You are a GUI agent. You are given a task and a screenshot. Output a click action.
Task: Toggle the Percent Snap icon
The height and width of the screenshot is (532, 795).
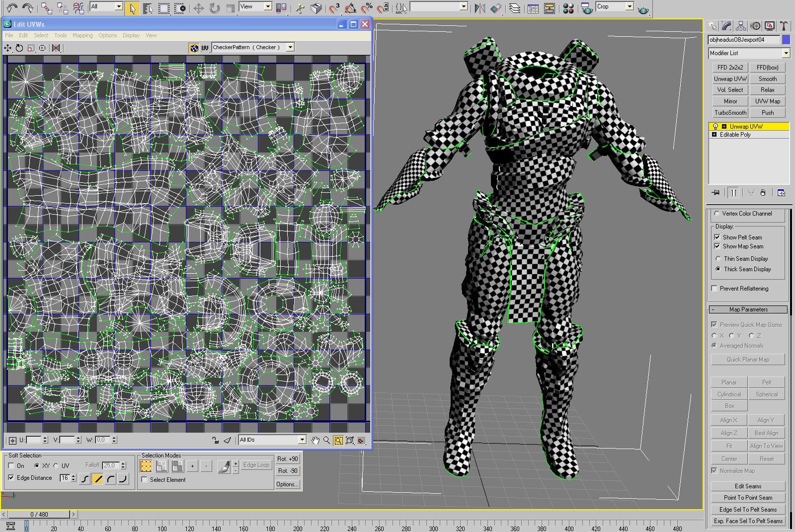point(367,8)
